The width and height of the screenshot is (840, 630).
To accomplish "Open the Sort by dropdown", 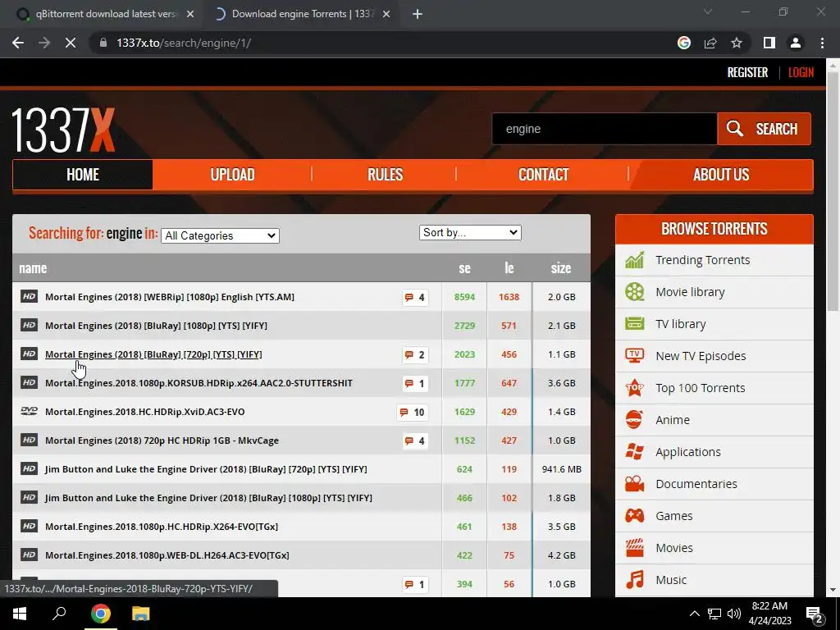I will point(470,232).
